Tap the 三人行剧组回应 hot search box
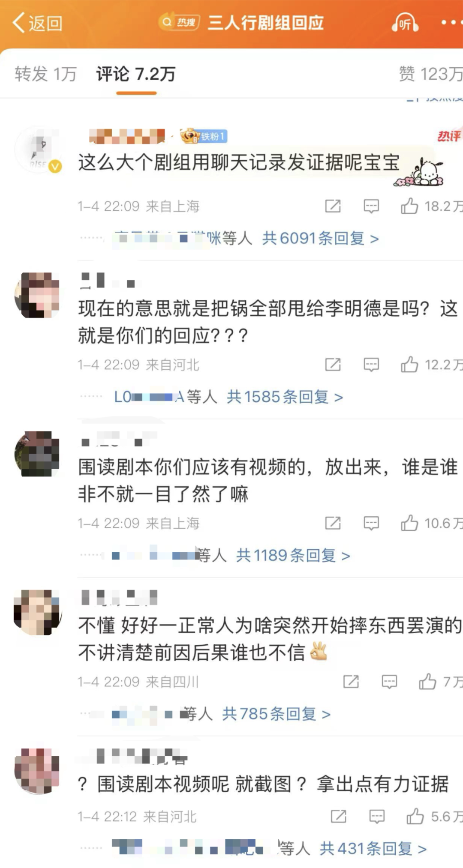 [x=241, y=23]
